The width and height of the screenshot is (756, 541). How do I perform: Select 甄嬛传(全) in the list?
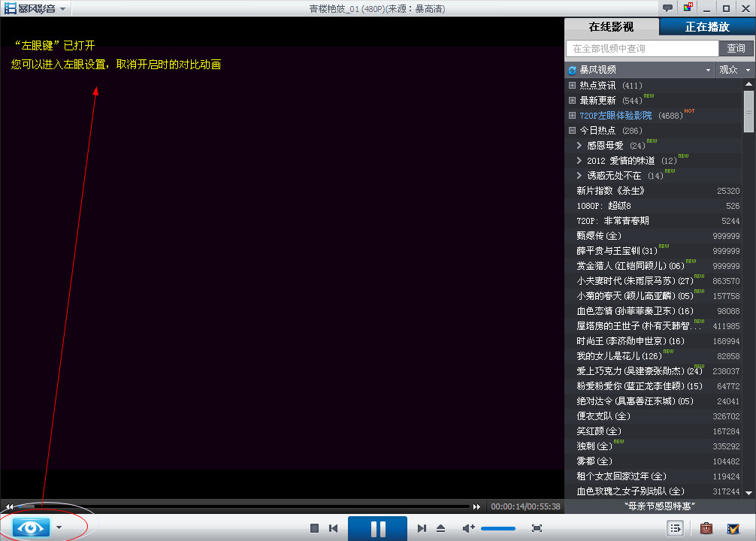tap(654, 236)
